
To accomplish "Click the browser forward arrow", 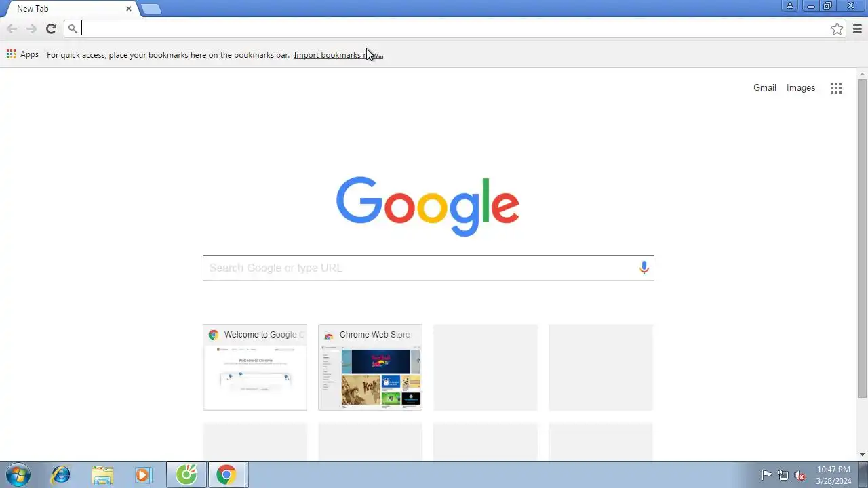I will pos(31,28).
